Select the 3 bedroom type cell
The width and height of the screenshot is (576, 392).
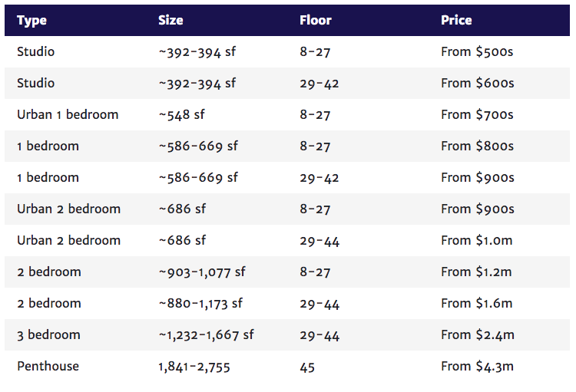point(48,334)
